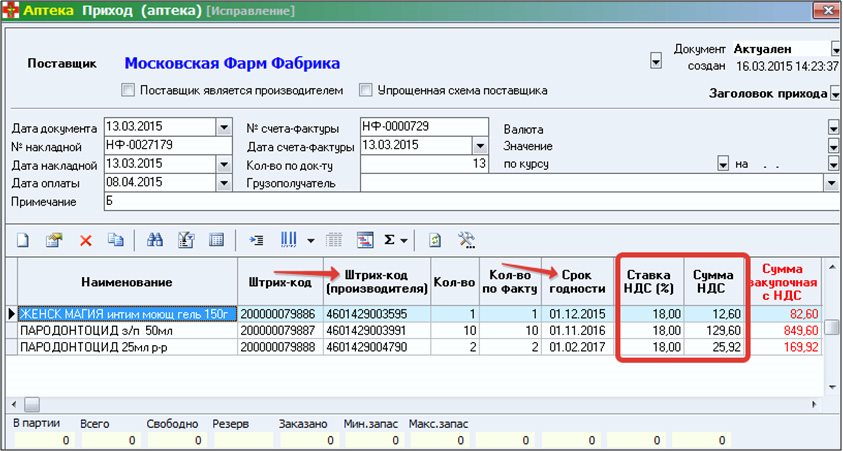843x451 pixels.
Task: Toggle 'Упрощенная схема поставщика' checkbox
Action: [365, 90]
